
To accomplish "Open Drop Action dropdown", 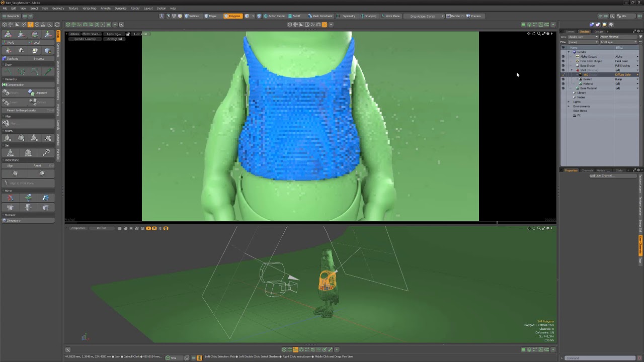I will click(425, 16).
